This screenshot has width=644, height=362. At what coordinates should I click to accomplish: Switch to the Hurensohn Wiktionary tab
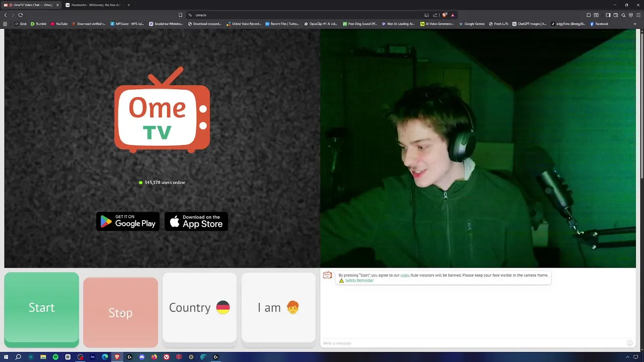[x=93, y=5]
